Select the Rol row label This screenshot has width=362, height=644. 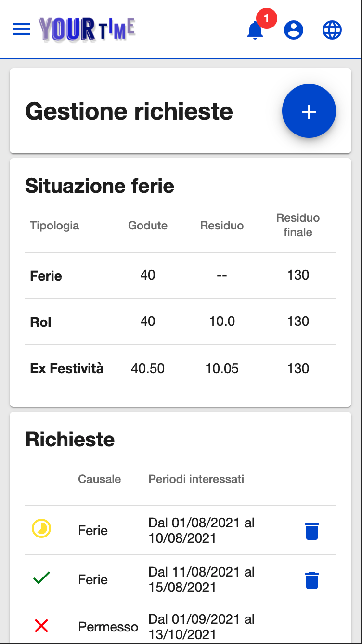click(x=41, y=322)
